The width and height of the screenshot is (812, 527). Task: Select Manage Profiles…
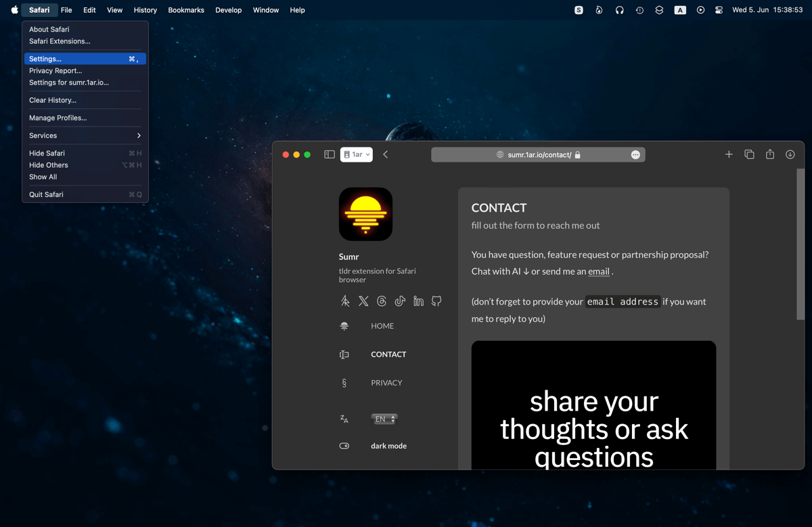[x=85, y=118]
